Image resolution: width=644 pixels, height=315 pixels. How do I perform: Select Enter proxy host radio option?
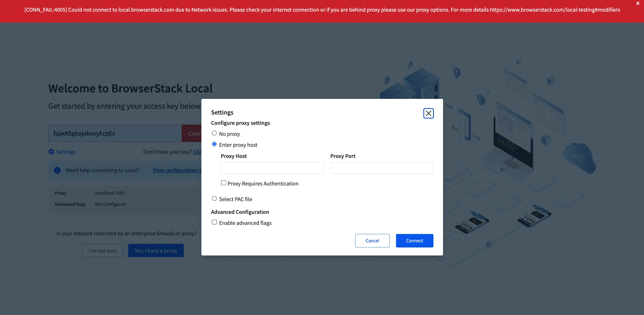[x=214, y=144]
